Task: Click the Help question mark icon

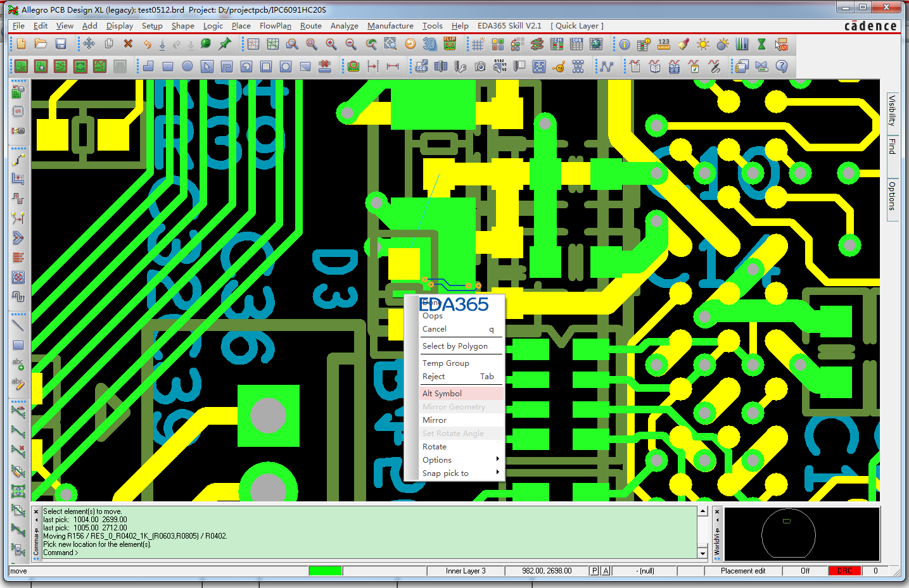Action: pos(782,66)
